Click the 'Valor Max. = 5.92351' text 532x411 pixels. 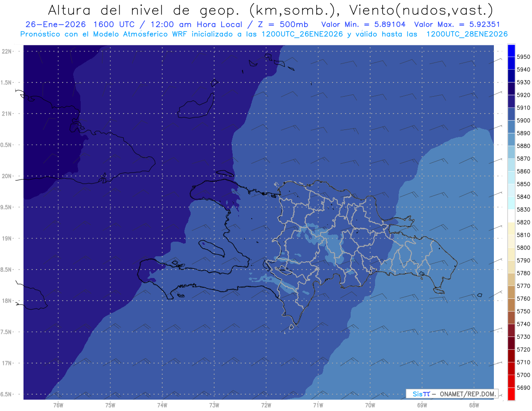[x=457, y=25]
